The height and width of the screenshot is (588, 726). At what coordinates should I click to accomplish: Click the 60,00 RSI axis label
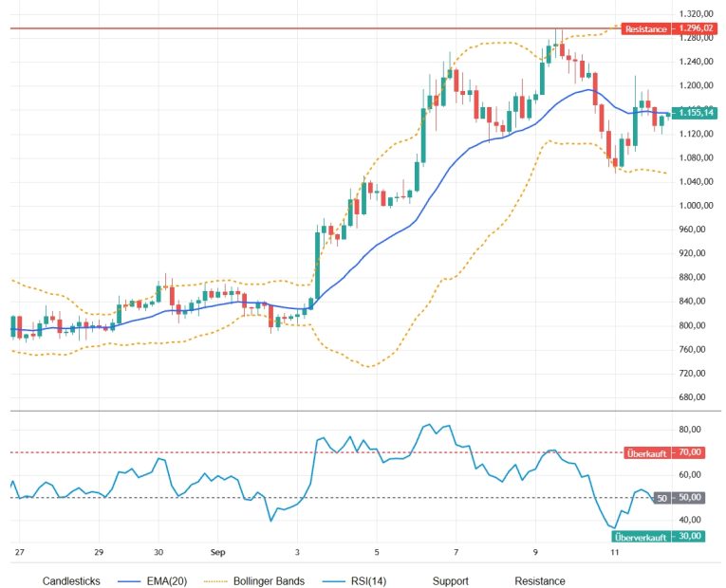coord(689,474)
